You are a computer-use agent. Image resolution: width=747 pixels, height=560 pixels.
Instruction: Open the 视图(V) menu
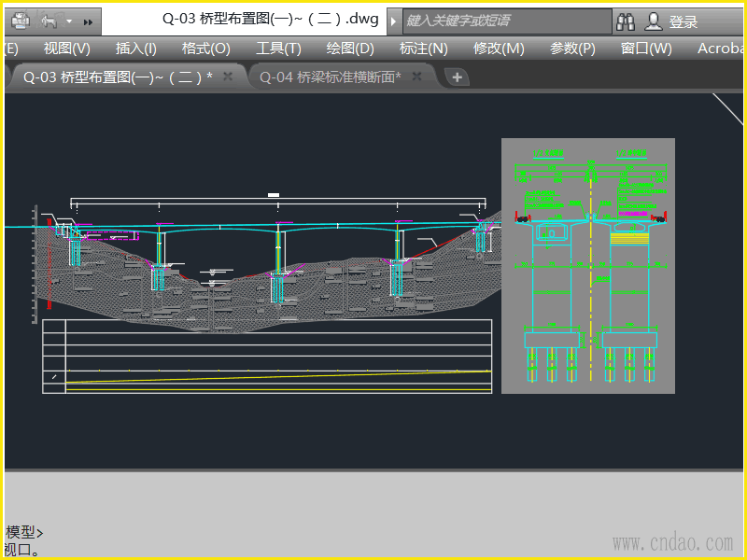(67, 49)
